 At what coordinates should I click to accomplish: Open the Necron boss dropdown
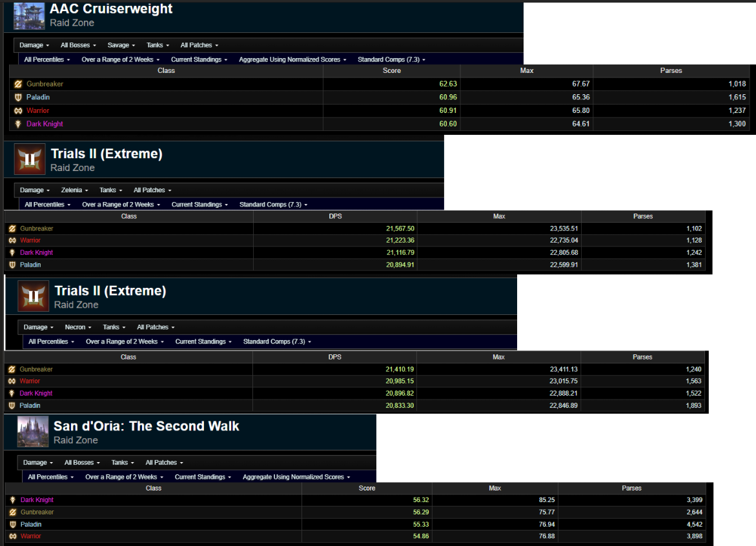point(78,327)
